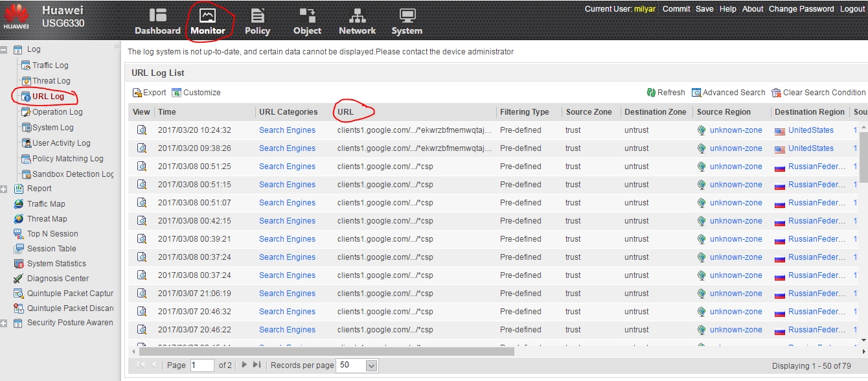Go to the Object tab
Viewport: 868px width, 381px height.
coord(307,21)
